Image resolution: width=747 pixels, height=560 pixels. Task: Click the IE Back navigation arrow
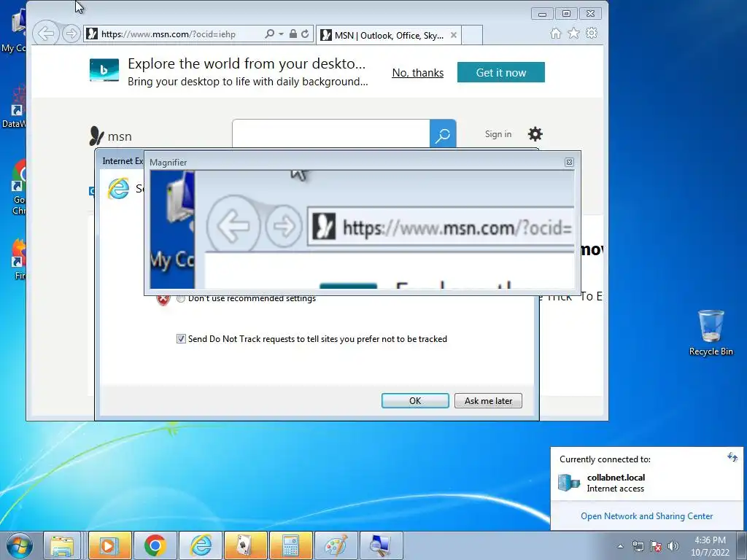pos(46,34)
